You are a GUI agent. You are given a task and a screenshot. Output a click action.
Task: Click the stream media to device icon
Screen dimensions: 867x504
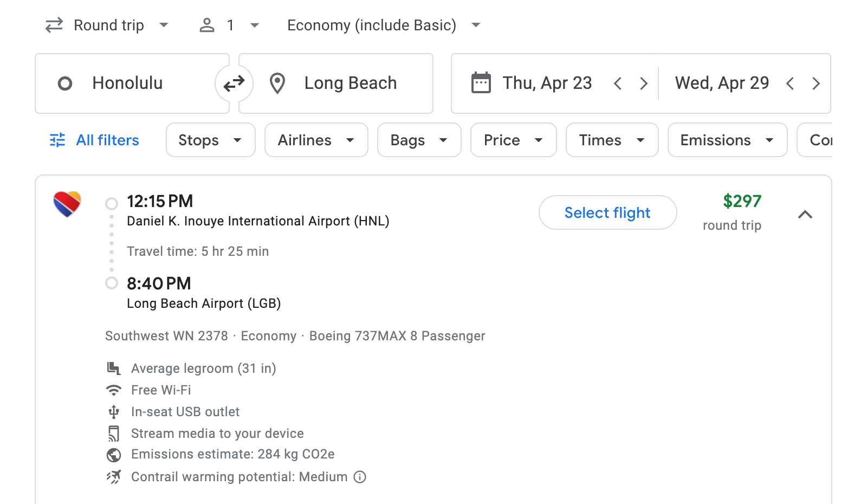coord(114,433)
